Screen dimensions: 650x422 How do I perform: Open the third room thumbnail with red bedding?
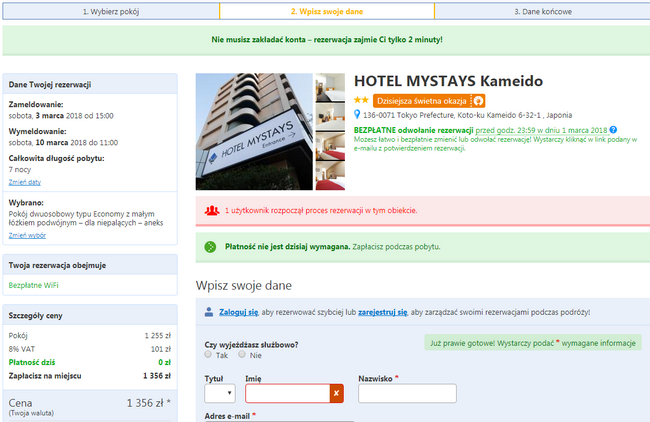click(x=330, y=146)
